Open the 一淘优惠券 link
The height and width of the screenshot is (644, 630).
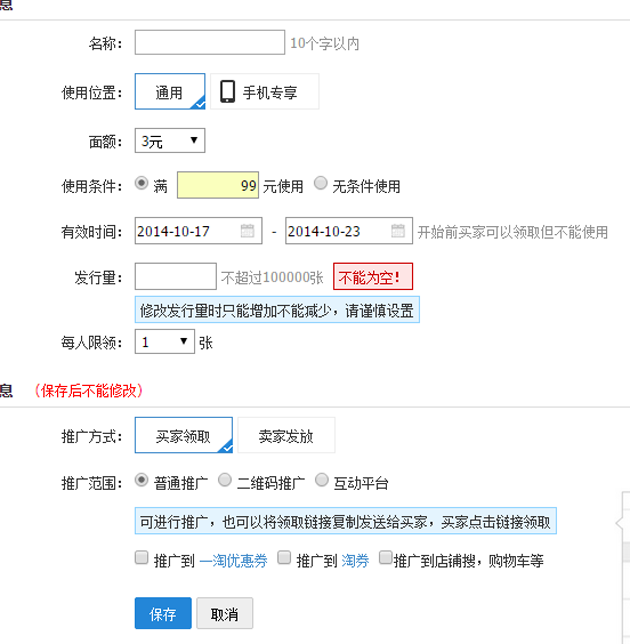click(233, 561)
